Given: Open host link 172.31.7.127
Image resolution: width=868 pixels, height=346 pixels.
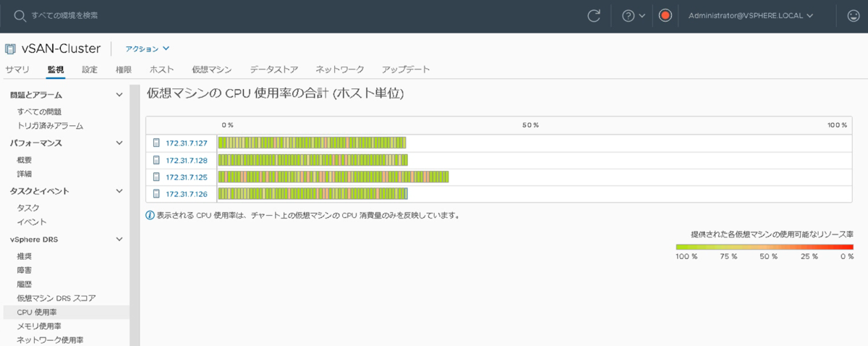Looking at the screenshot, I should [187, 143].
